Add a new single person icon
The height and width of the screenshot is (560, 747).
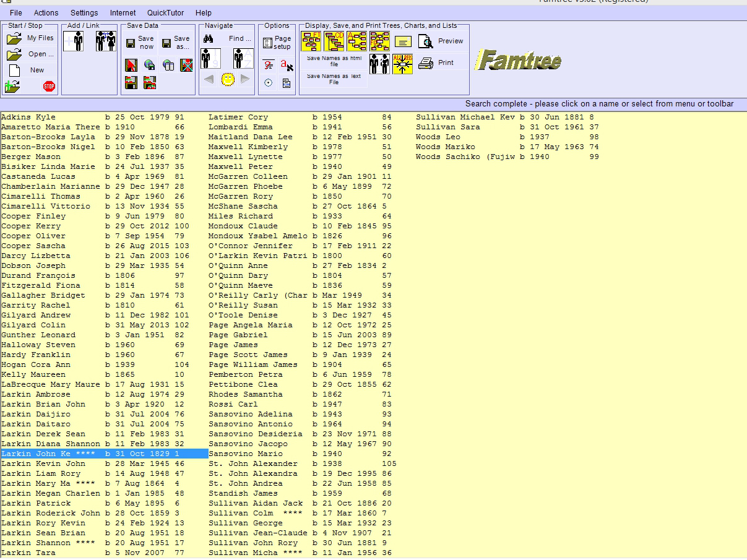click(74, 41)
